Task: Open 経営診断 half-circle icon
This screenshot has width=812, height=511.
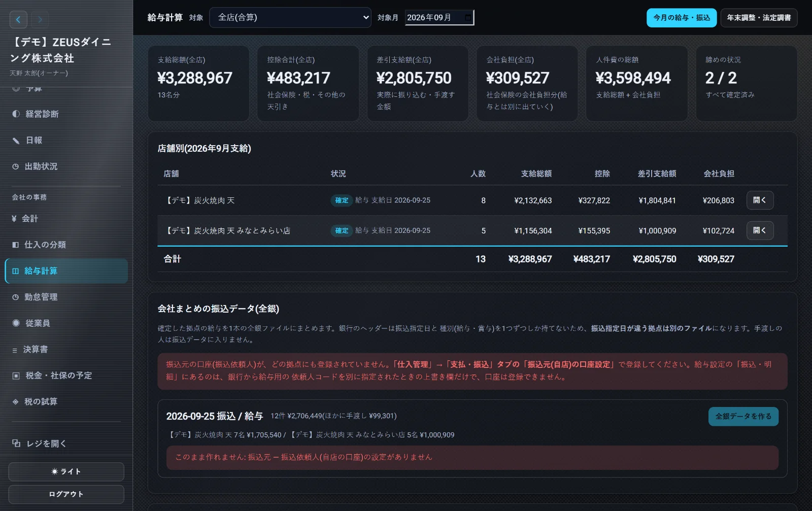Action: coord(16,114)
